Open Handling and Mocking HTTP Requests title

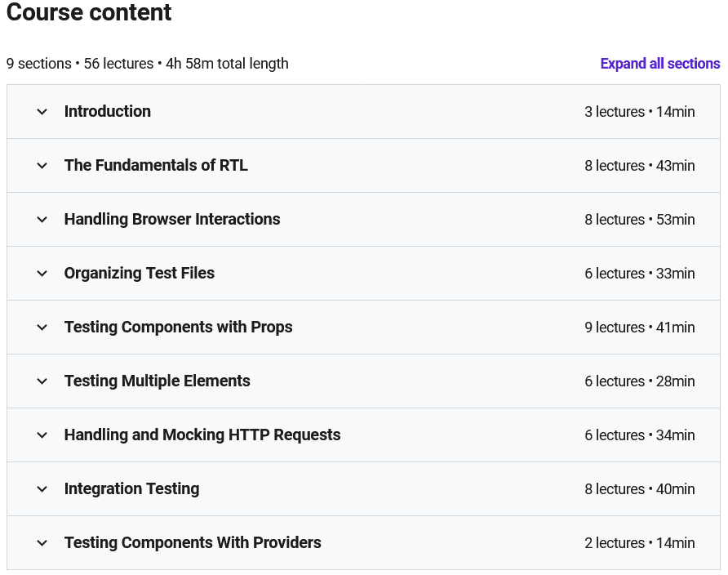tap(202, 435)
